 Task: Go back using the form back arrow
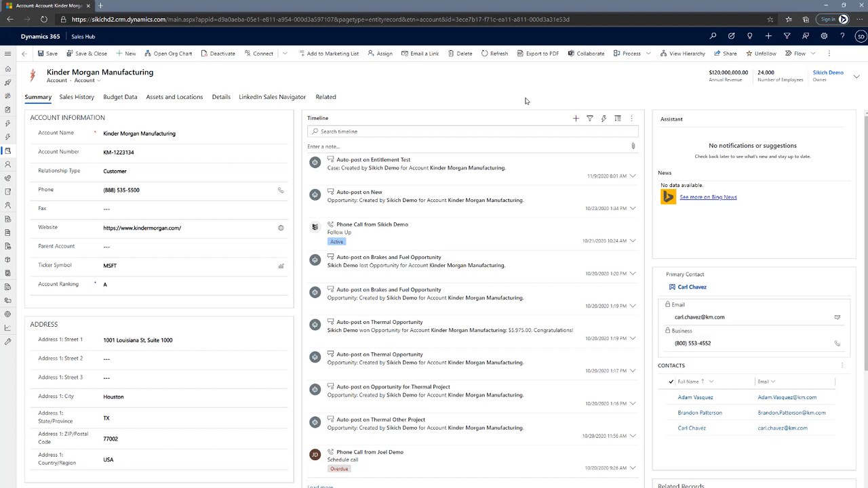pyautogui.click(x=24, y=54)
